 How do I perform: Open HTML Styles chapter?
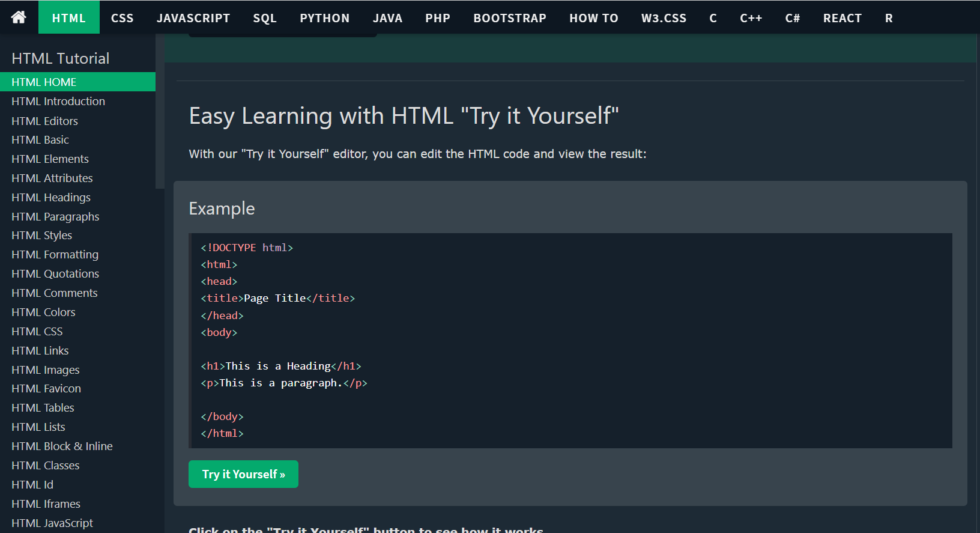(x=77, y=235)
